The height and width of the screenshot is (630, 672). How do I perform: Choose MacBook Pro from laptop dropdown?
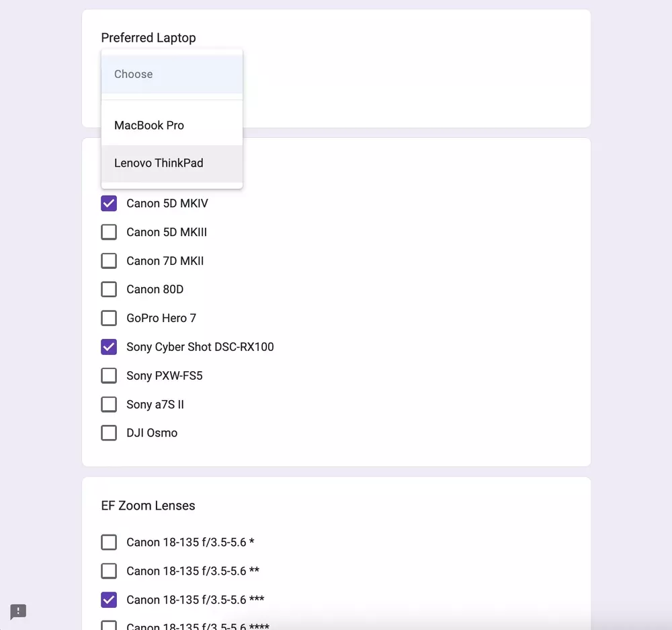click(x=172, y=125)
